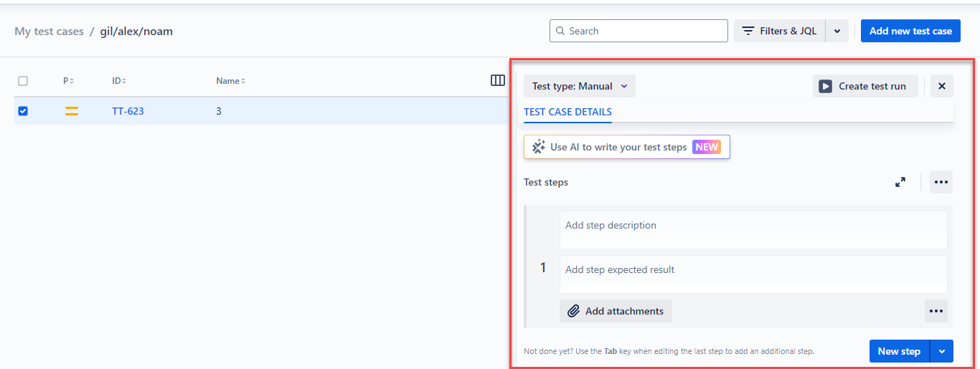Screen dimensions: 980x369
Task: Open step 1 more options menu
Action: click(x=936, y=311)
